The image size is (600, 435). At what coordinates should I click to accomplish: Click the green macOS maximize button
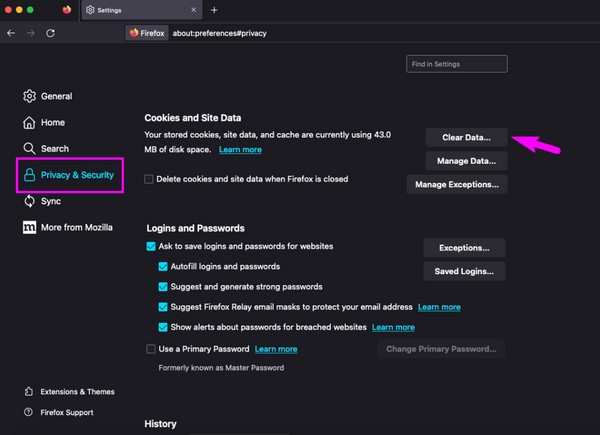click(x=30, y=10)
